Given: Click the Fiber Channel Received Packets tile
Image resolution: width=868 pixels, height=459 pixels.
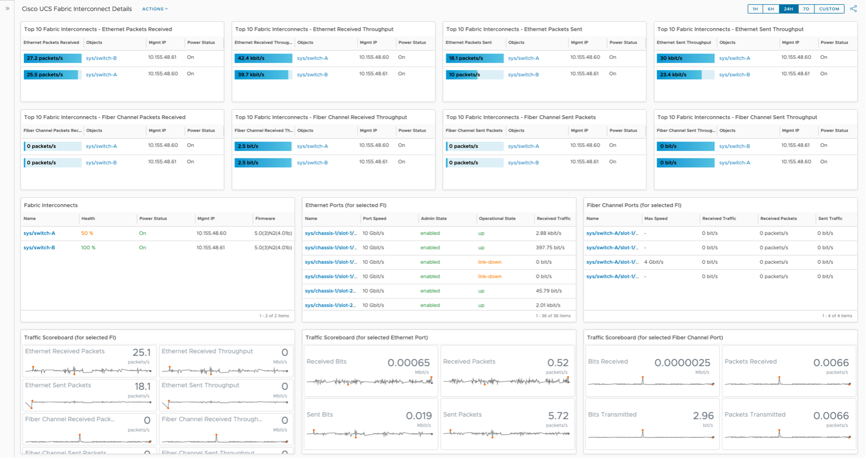Looking at the screenshot, I should coord(89,430).
